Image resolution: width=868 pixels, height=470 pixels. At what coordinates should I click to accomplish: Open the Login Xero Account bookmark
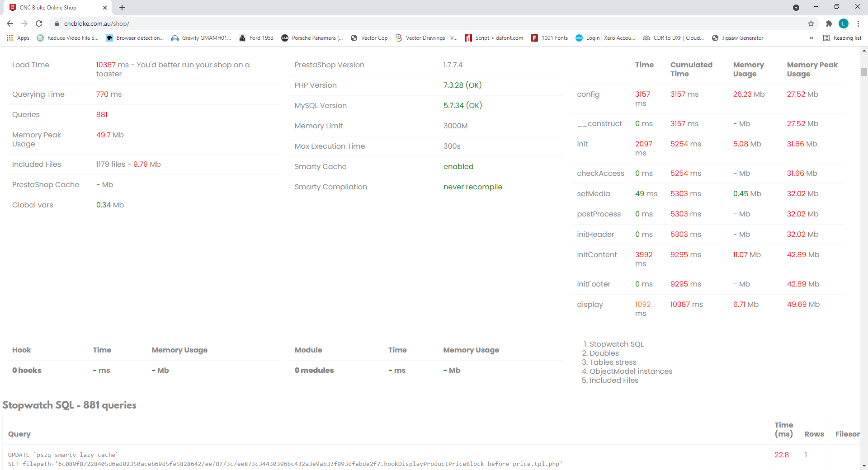(605, 38)
